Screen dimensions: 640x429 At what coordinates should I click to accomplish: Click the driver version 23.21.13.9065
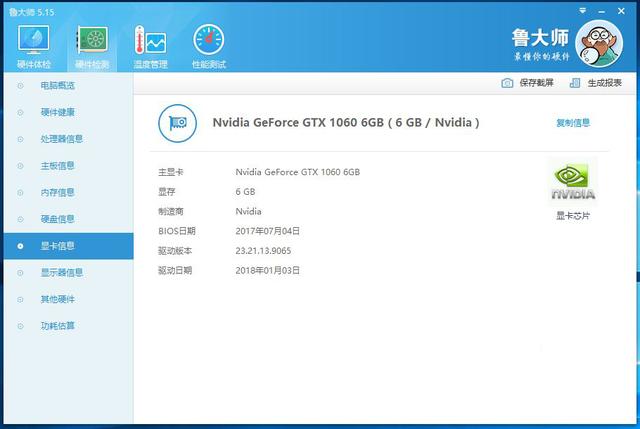pos(263,251)
